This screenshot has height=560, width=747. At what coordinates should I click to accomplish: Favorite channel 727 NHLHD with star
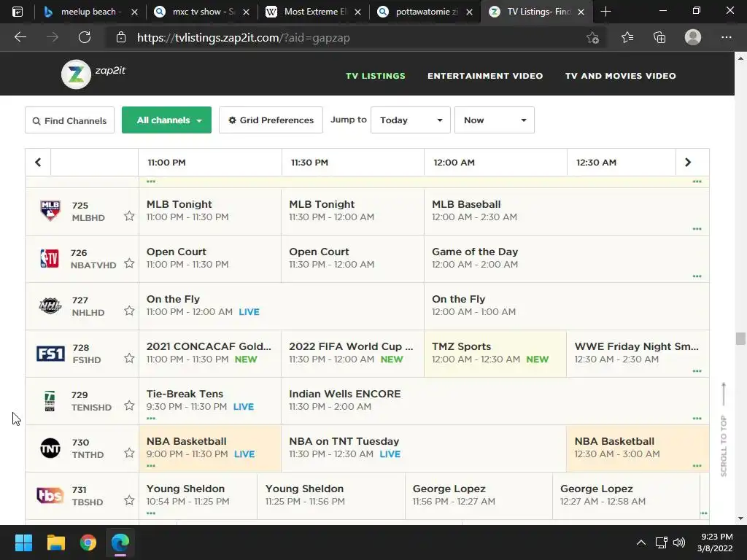point(129,311)
